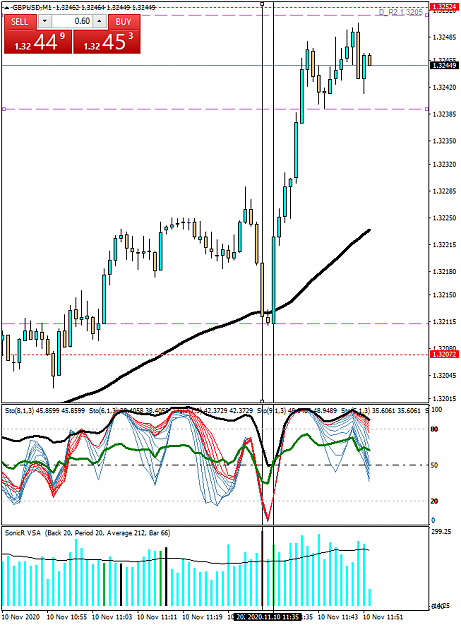461x625 pixels.
Task: Collapse the one-click trading panel triangle
Action: pyautogui.click(x=7, y=8)
